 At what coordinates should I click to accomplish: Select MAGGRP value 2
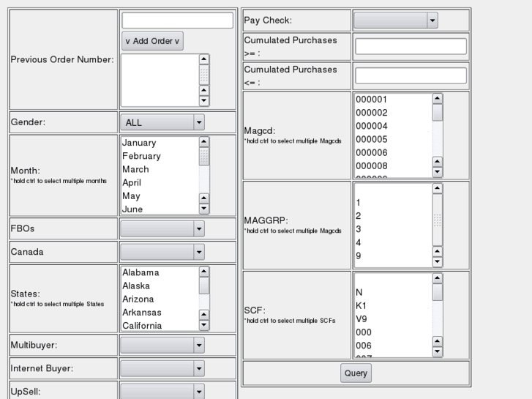click(x=393, y=216)
